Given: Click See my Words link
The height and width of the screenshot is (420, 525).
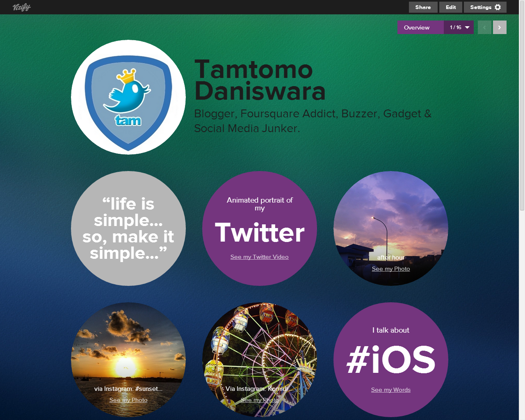Looking at the screenshot, I should click(391, 390).
